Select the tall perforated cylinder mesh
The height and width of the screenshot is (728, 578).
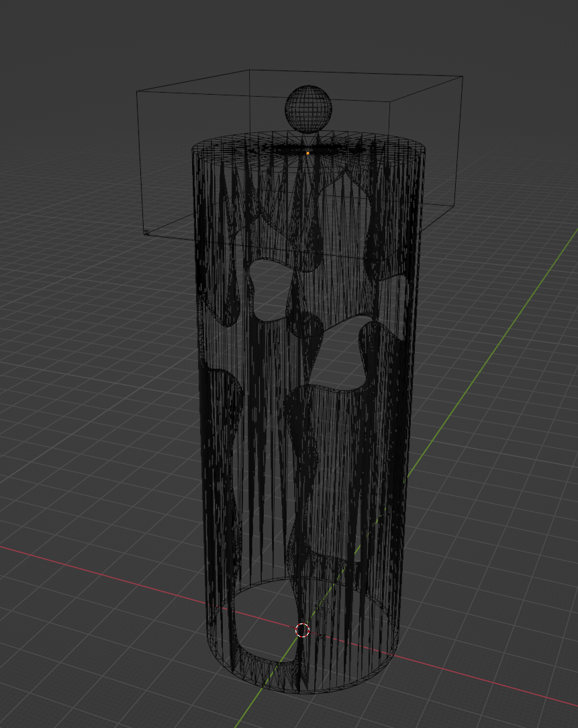pos(308,412)
